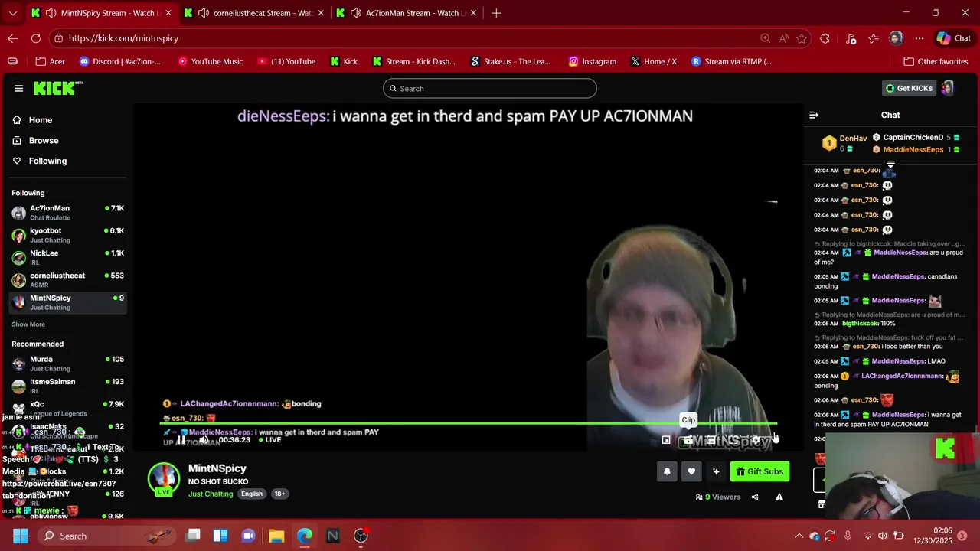
Task: Open the Kick user avatar menu
Action: [947, 88]
